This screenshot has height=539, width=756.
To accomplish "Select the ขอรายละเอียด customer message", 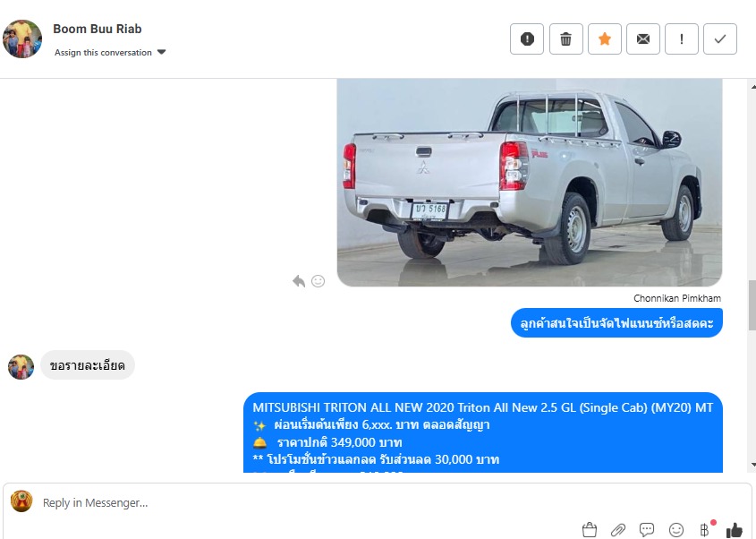I will pyautogui.click(x=88, y=365).
